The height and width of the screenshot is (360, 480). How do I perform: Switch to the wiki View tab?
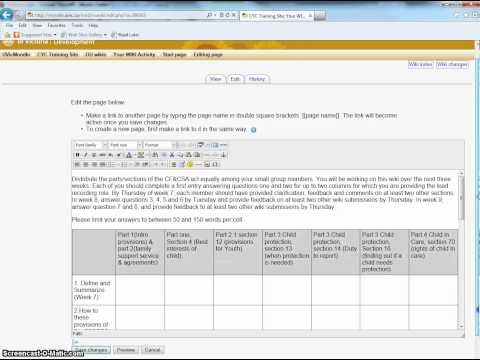pos(215,79)
